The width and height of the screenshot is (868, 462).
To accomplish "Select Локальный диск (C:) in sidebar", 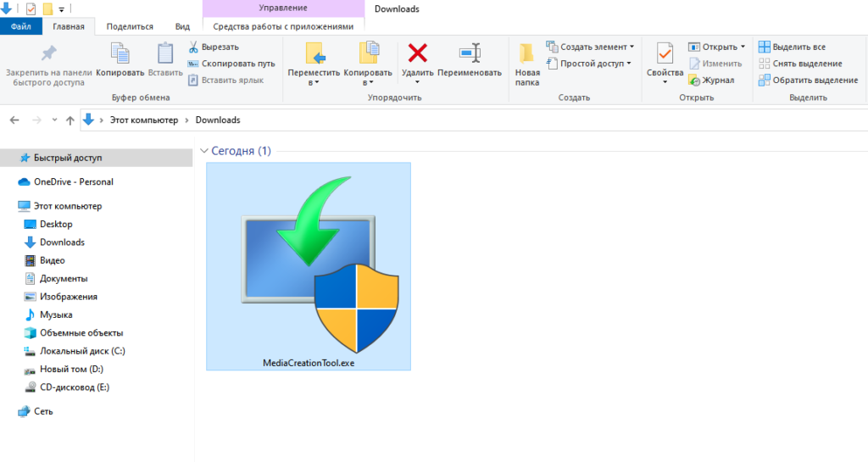I will tap(82, 351).
